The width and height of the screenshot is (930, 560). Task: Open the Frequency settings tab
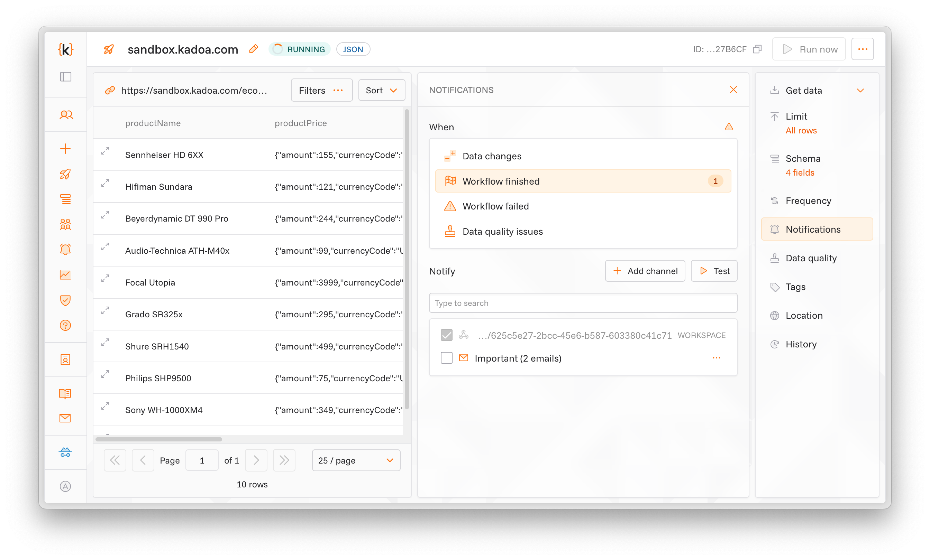pos(808,200)
